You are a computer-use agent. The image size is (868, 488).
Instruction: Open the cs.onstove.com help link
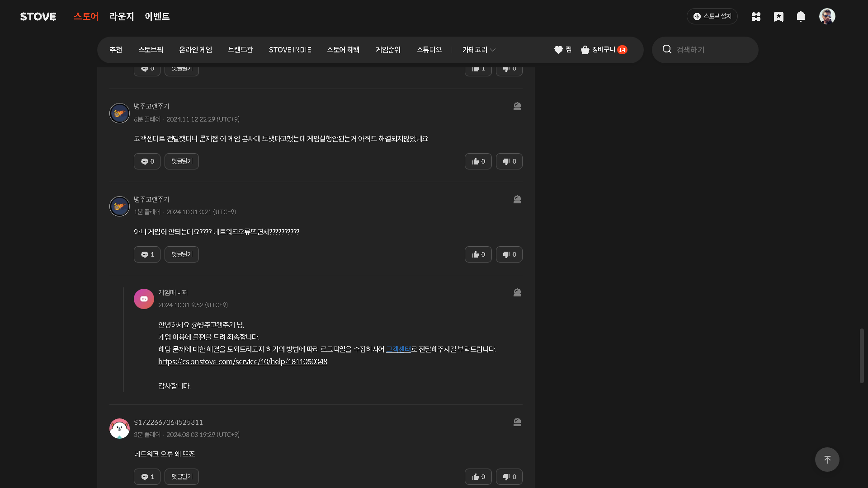pos(242,361)
